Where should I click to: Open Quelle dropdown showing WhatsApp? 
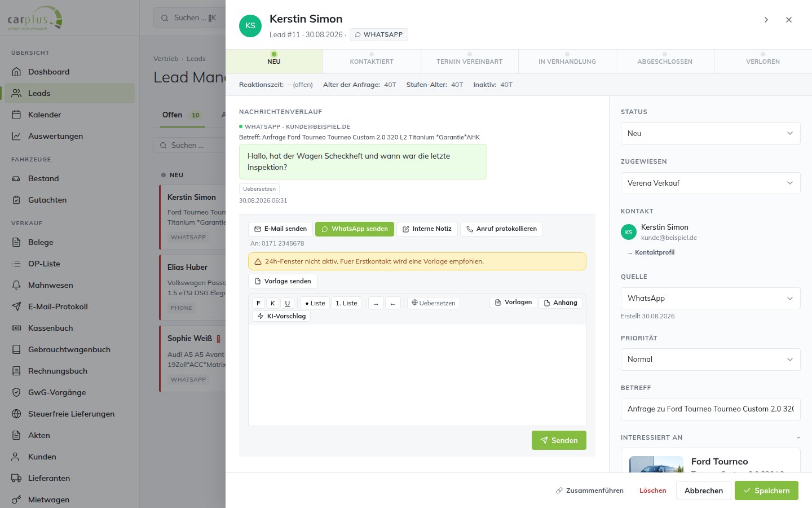pos(710,298)
